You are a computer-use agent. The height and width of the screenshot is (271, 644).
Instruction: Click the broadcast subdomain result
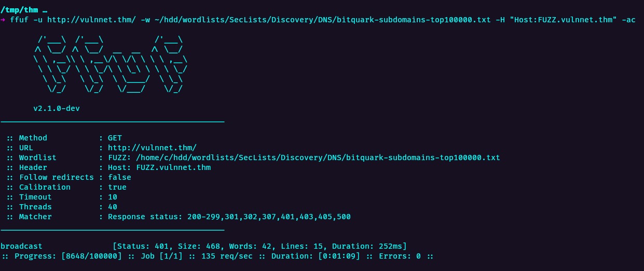(21, 246)
